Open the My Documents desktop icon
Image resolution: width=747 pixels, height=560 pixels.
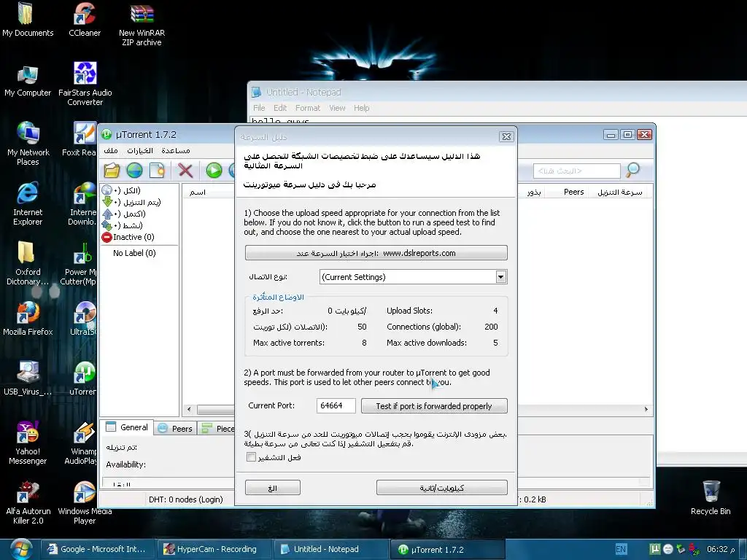point(27,20)
